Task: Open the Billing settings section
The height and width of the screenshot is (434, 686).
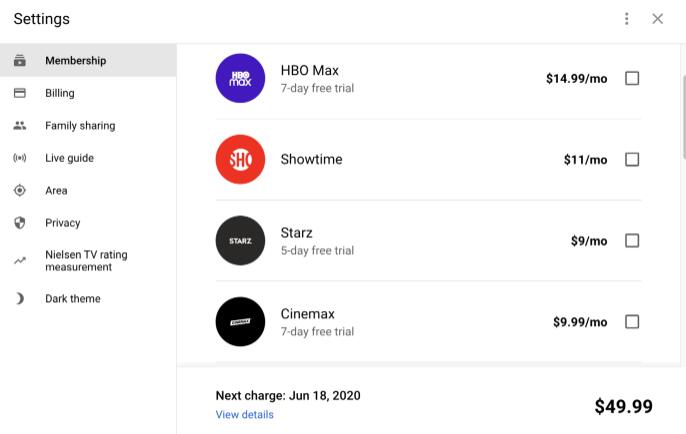Action: click(x=88, y=93)
